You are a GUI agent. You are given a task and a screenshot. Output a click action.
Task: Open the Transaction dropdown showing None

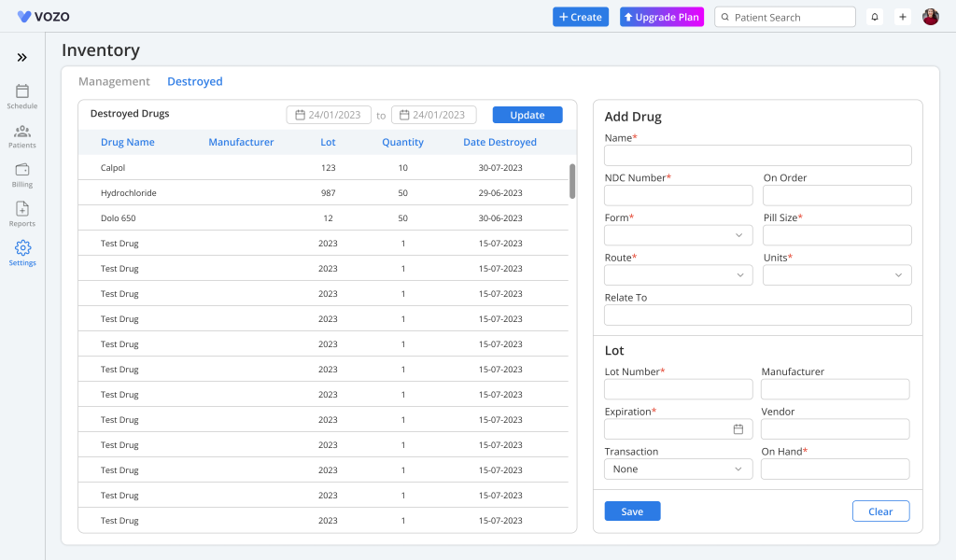pos(679,469)
